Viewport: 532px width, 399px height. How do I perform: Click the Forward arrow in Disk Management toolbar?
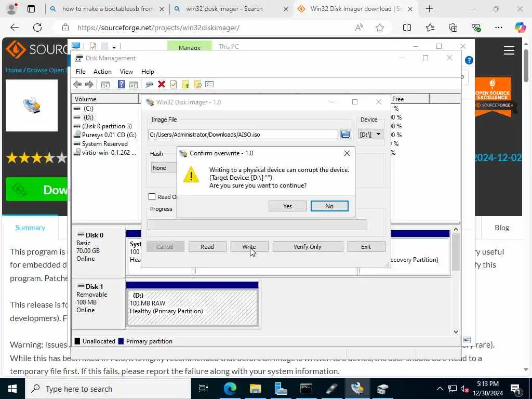pyautogui.click(x=89, y=85)
